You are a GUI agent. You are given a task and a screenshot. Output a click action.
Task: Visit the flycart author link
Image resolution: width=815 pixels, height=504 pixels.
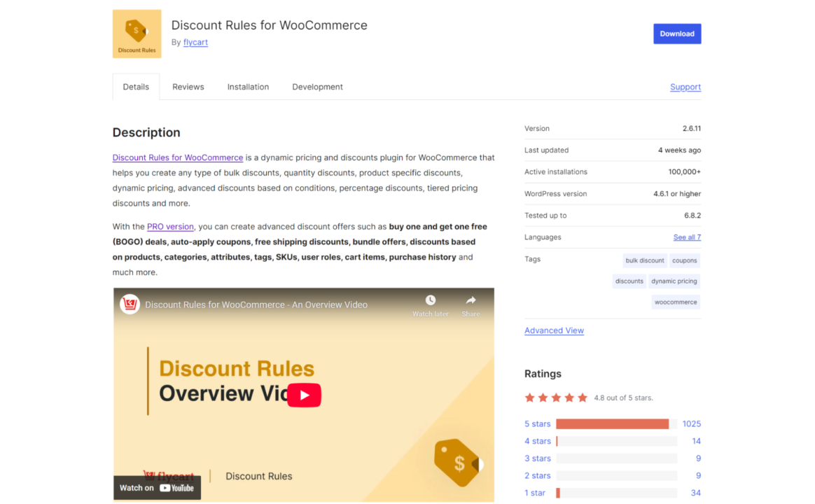pyautogui.click(x=195, y=43)
